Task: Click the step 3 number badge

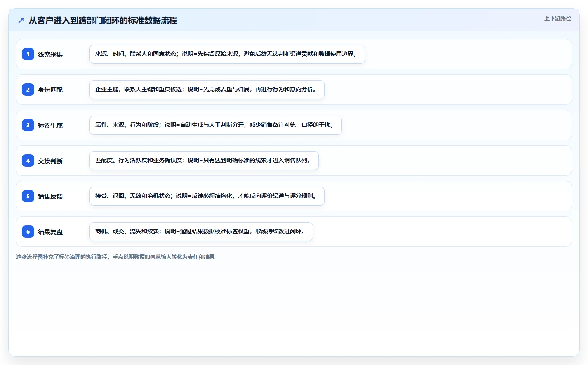Action: click(28, 125)
